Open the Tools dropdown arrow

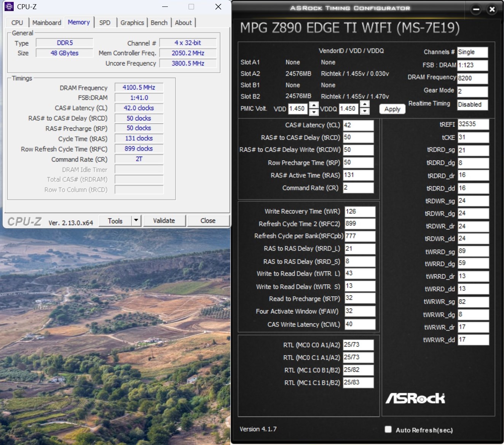(136, 221)
